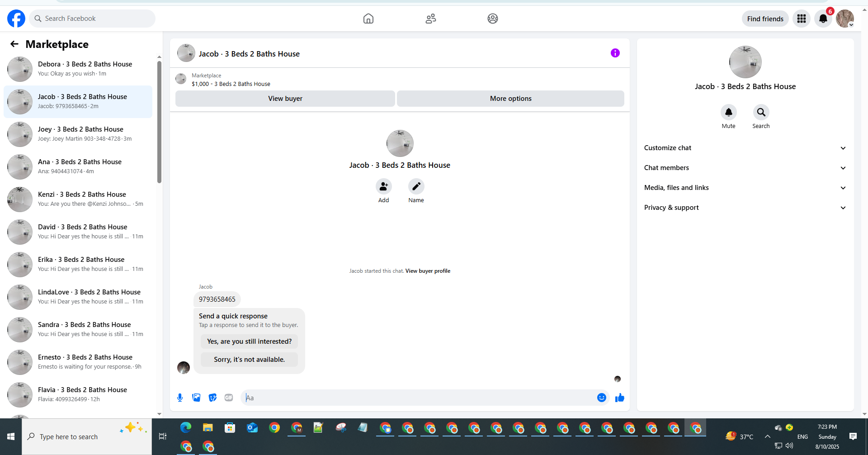Open Kenzi's conversation in the list
This screenshot has height=455, width=868.
[78, 199]
